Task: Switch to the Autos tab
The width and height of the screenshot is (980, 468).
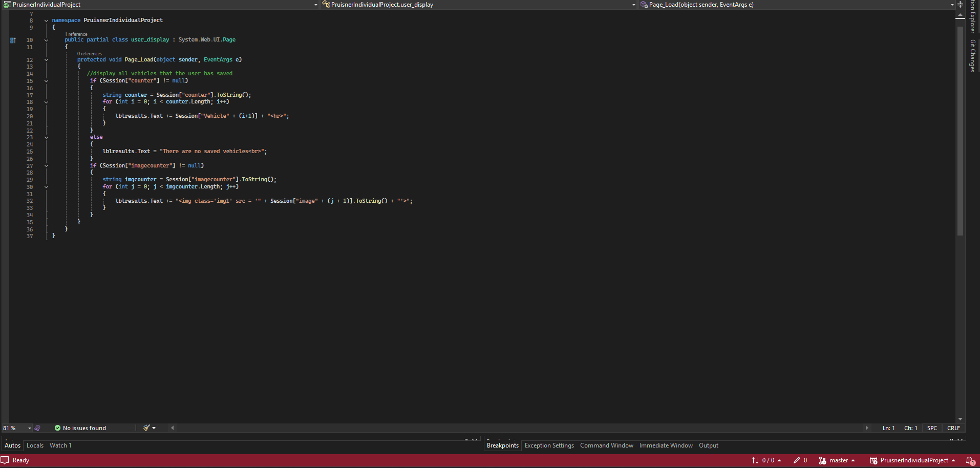Action: coord(12,445)
